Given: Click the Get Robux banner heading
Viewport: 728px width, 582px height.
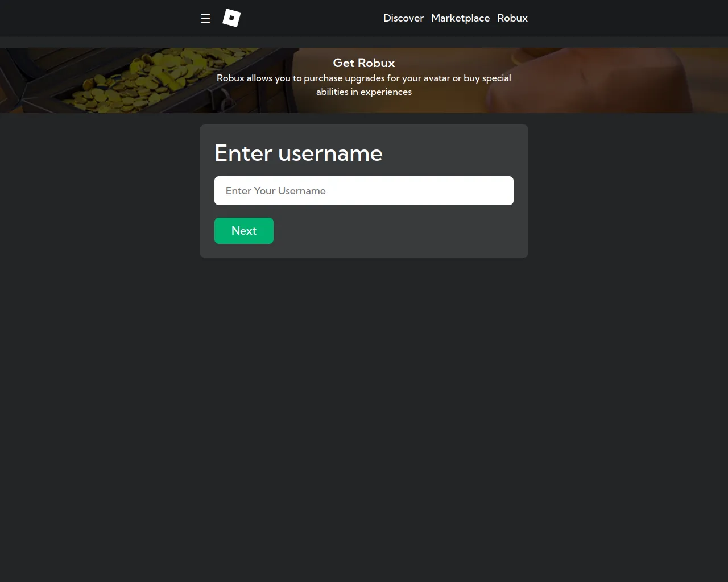Looking at the screenshot, I should pyautogui.click(x=364, y=63).
